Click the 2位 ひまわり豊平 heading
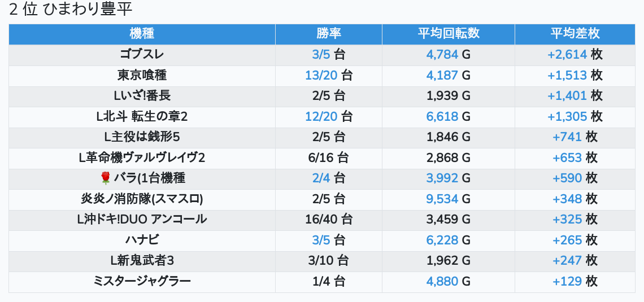The image size is (644, 302). click(71, 10)
